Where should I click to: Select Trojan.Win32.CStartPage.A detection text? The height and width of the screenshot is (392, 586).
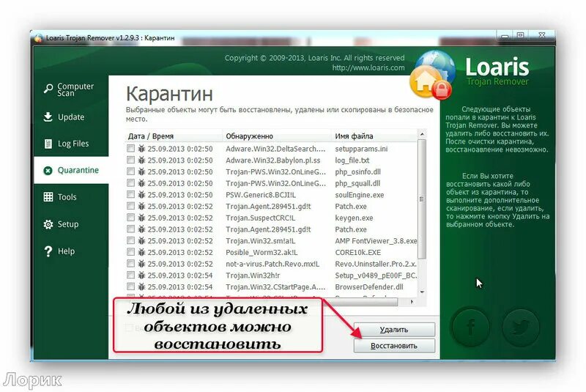[x=275, y=287]
